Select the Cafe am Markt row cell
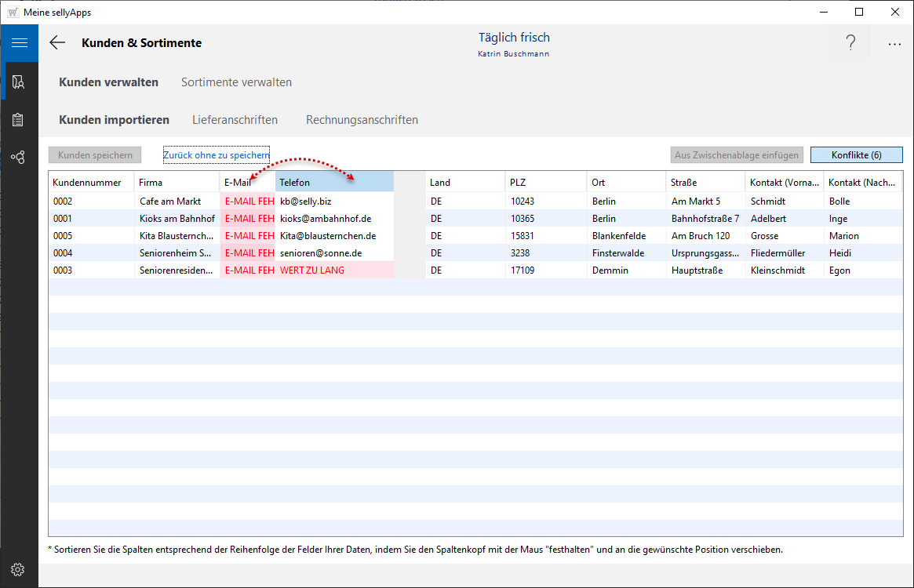Image resolution: width=914 pixels, height=588 pixels. 177,201
